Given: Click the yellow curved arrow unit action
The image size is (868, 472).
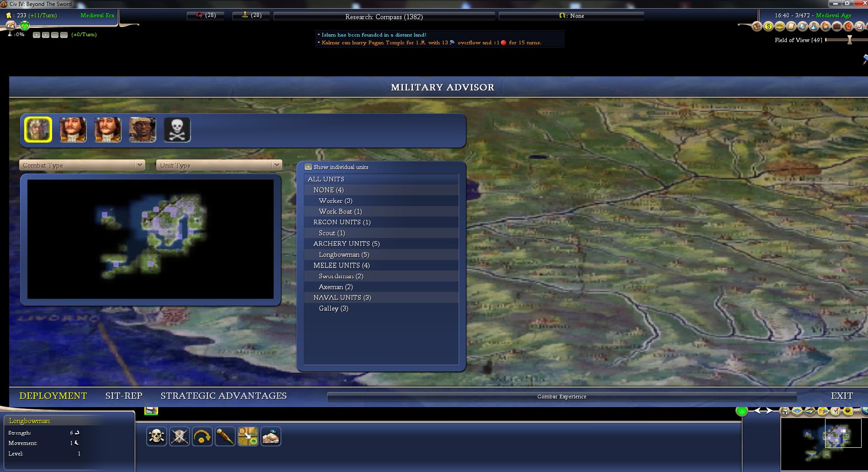Looking at the screenshot, I should coord(202,436).
